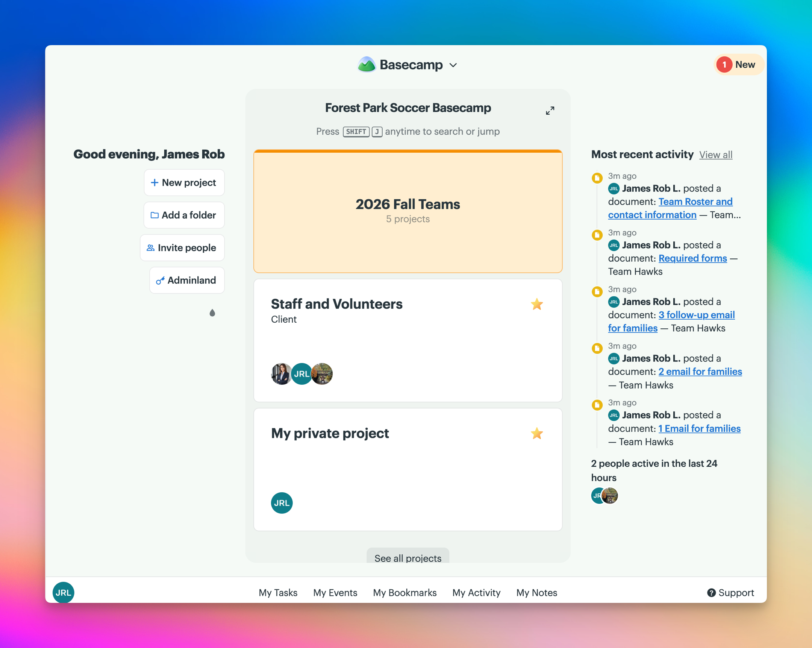Viewport: 812px width, 648px height.
Task: Click the document icon beside 2 email for families
Action: (597, 348)
